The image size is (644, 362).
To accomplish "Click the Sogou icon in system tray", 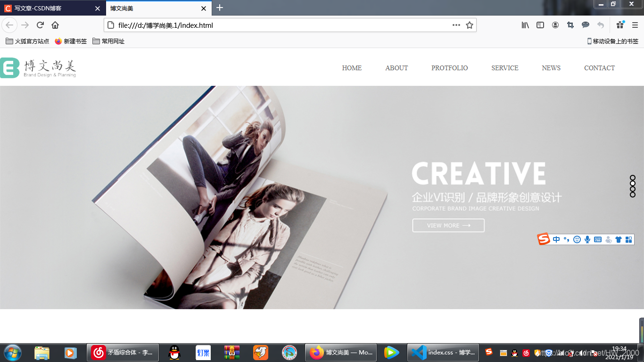I will 489,352.
